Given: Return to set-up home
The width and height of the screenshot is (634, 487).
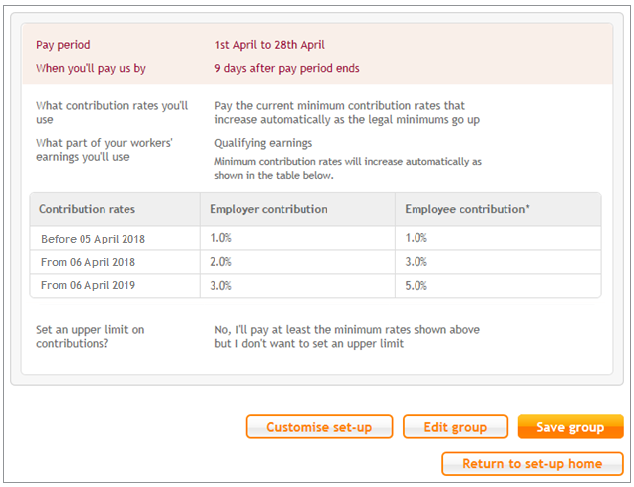Looking at the screenshot, I should [532, 464].
